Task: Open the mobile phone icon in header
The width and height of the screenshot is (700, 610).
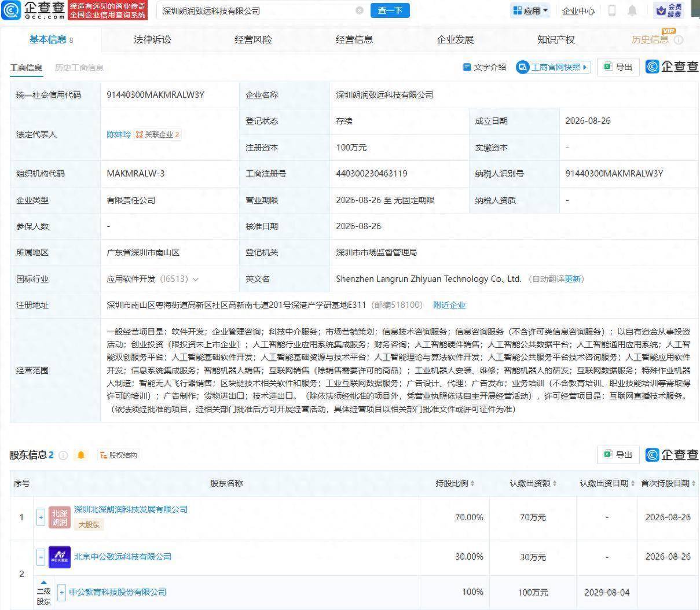Action: [612, 10]
